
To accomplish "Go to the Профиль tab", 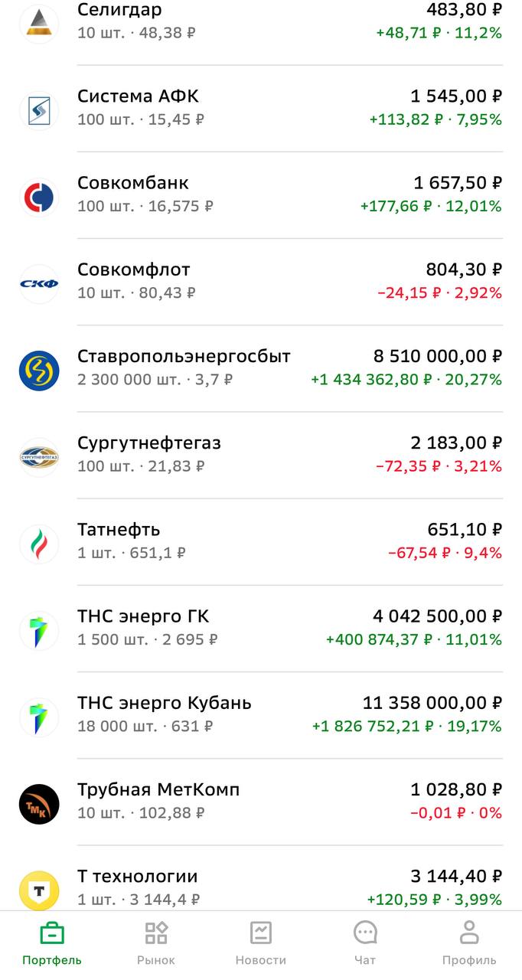I will pyautogui.click(x=469, y=943).
